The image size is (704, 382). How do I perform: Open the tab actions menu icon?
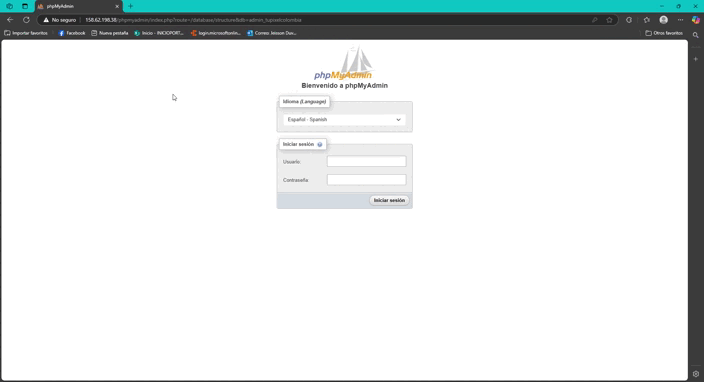pos(25,6)
